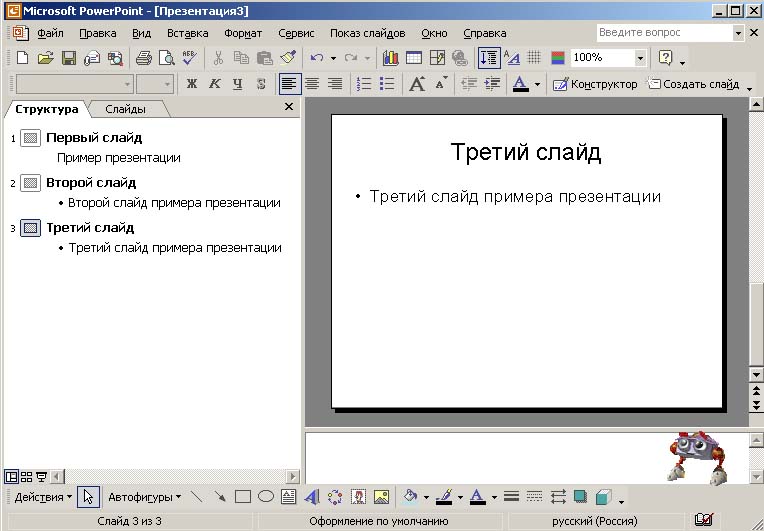This screenshot has height=531, width=764.
Task: Toggle show formatting in outline
Action: (511, 58)
